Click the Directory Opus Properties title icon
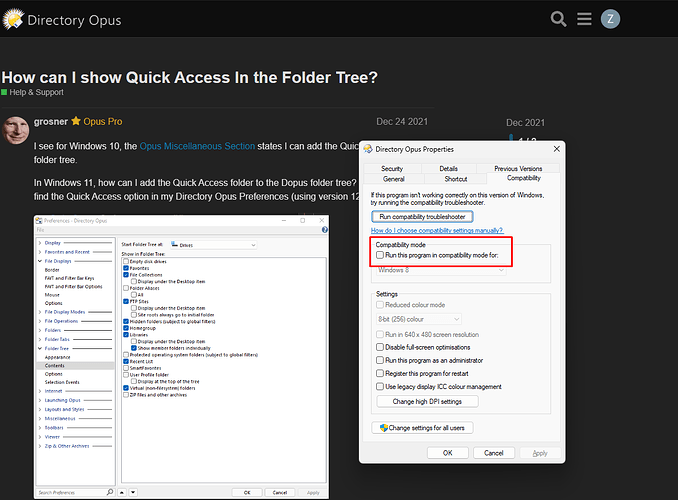This screenshot has height=500, width=678. 368,149
